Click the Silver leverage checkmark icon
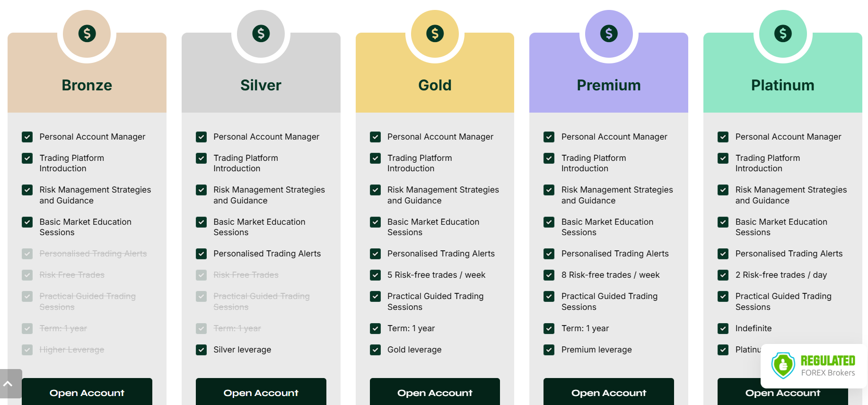Screen dimensions: 868x405 [x=202, y=350]
